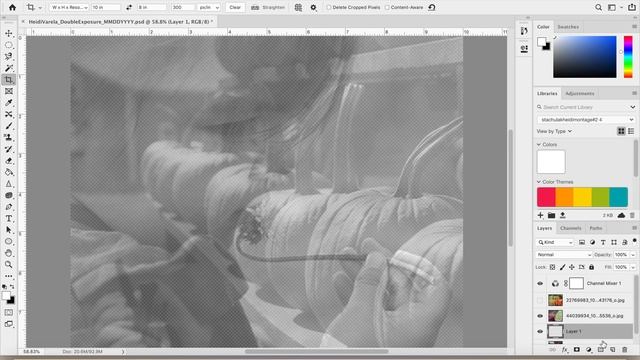The image size is (640, 360).
Task: Select the Crop tool in toolbar
Action: 9,80
